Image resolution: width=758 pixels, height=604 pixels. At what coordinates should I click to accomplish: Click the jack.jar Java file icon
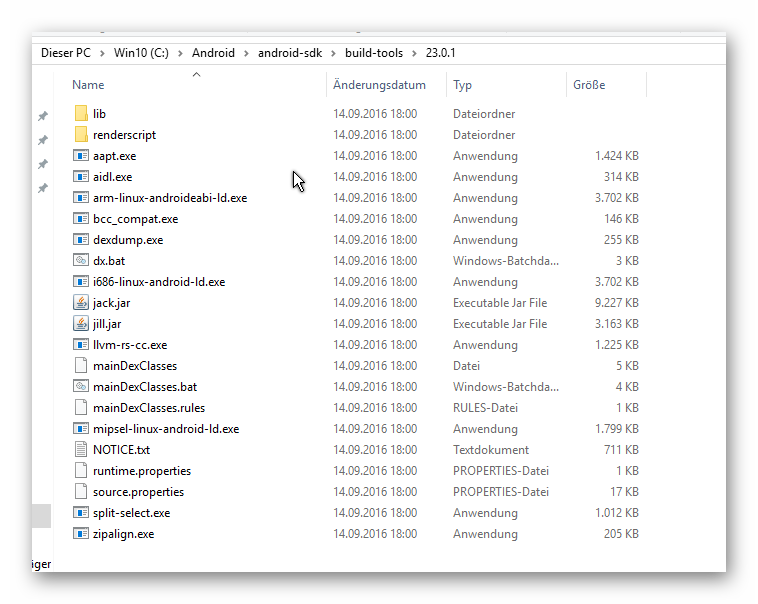(81, 303)
